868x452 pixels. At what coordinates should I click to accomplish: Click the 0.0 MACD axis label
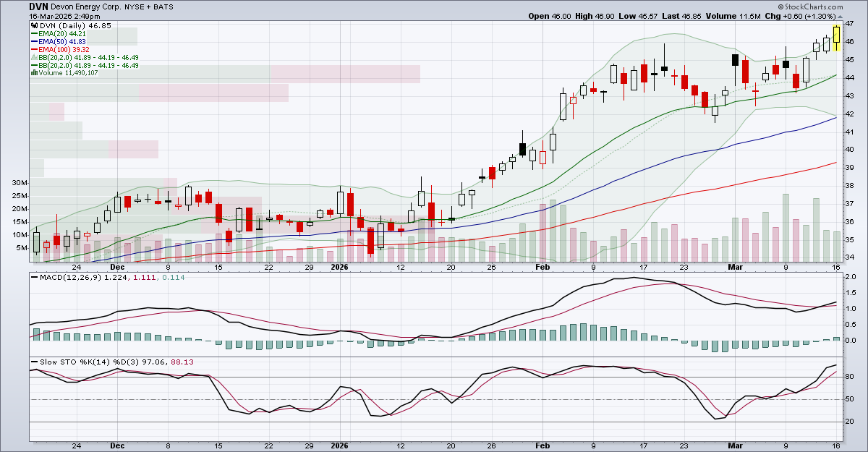click(851, 341)
